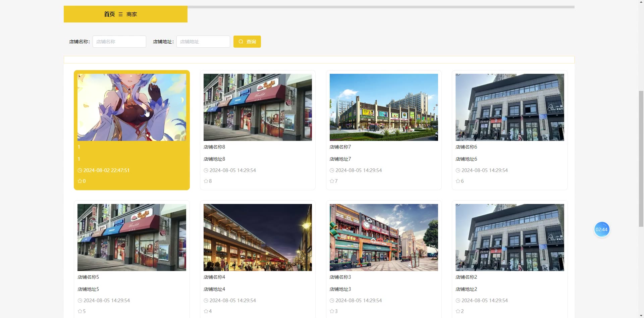
Task: Click the blue 02:44 timer bubble
Action: click(x=601, y=229)
